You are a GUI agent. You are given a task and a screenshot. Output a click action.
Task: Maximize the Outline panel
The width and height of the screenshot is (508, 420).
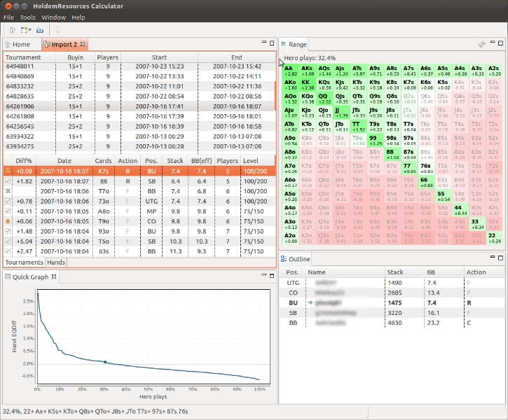(x=500, y=258)
